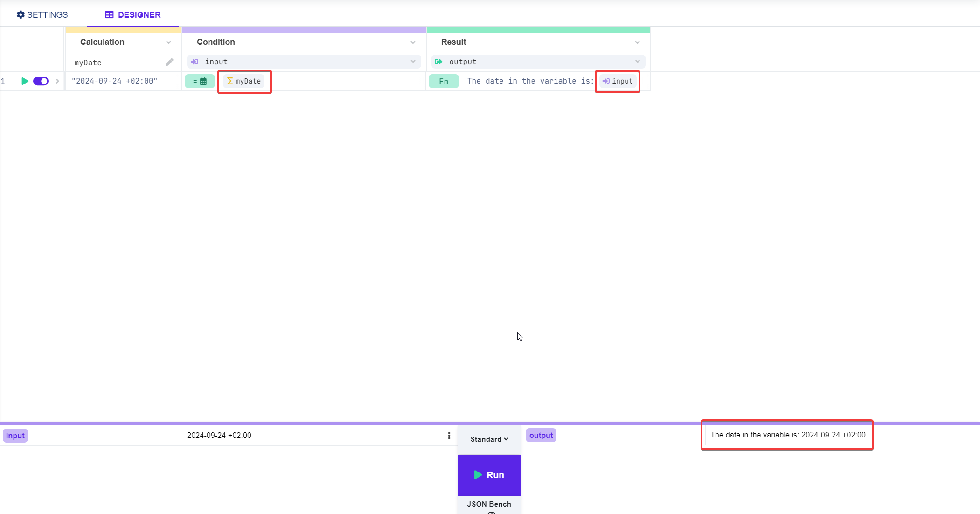Open the Standard mode dropdown
Viewport: 980px width, 514px height.
point(489,439)
